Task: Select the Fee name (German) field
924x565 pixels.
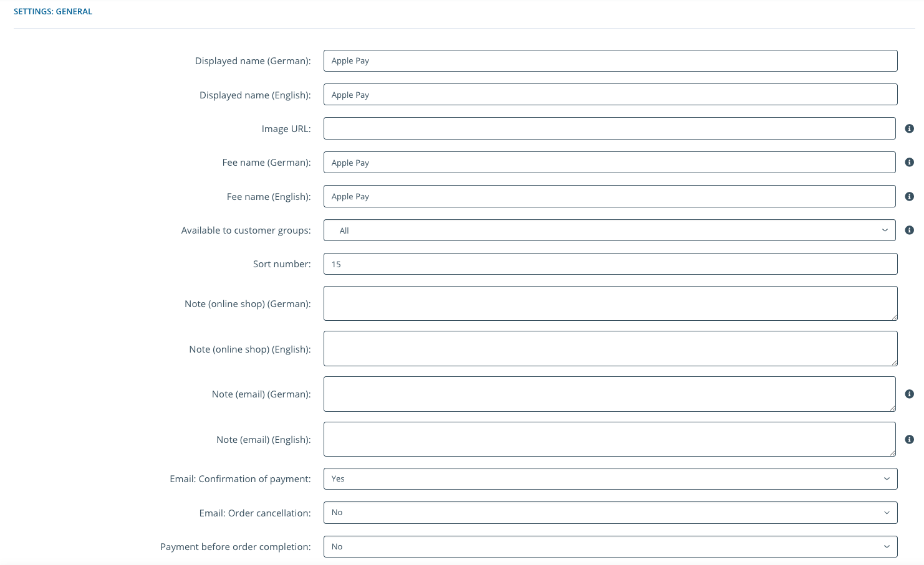Action: 609,163
